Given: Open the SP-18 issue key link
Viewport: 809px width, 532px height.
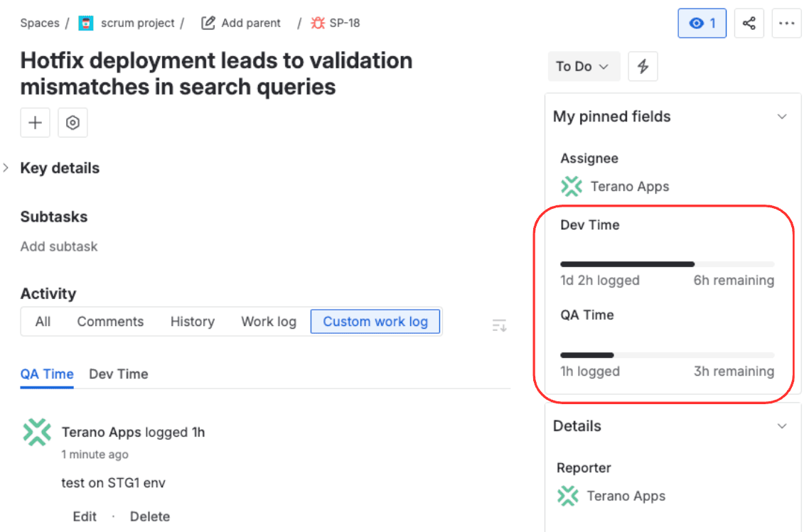Looking at the screenshot, I should (345, 23).
